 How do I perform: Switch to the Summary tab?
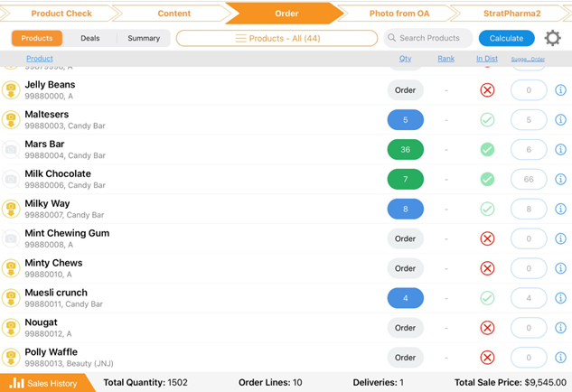tap(144, 38)
